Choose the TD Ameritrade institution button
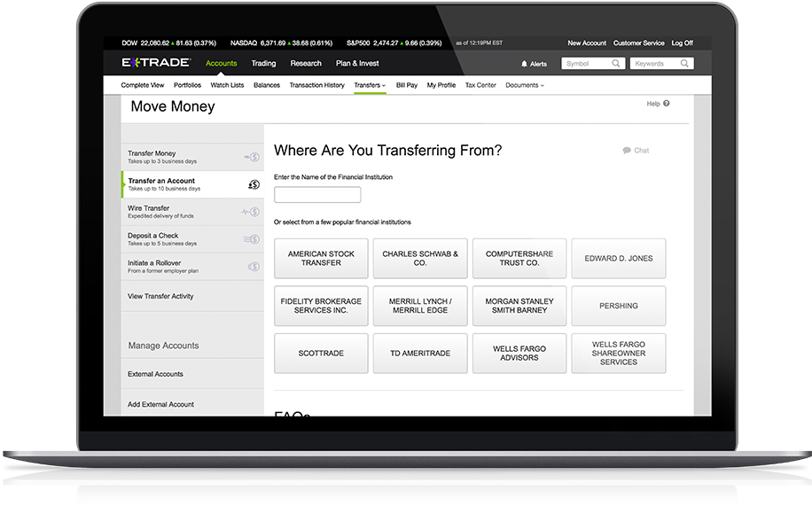Image resolution: width=812 pixels, height=506 pixels. point(420,354)
